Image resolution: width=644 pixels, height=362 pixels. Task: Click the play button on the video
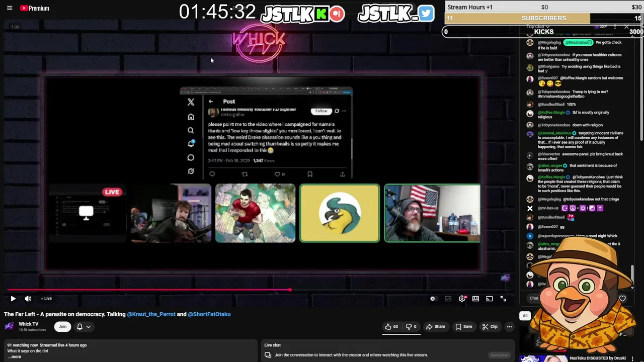13,299
